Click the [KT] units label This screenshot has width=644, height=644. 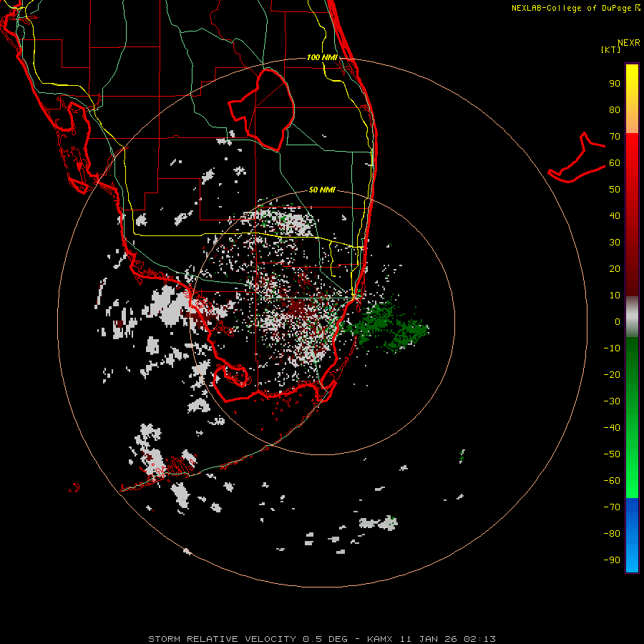611,49
